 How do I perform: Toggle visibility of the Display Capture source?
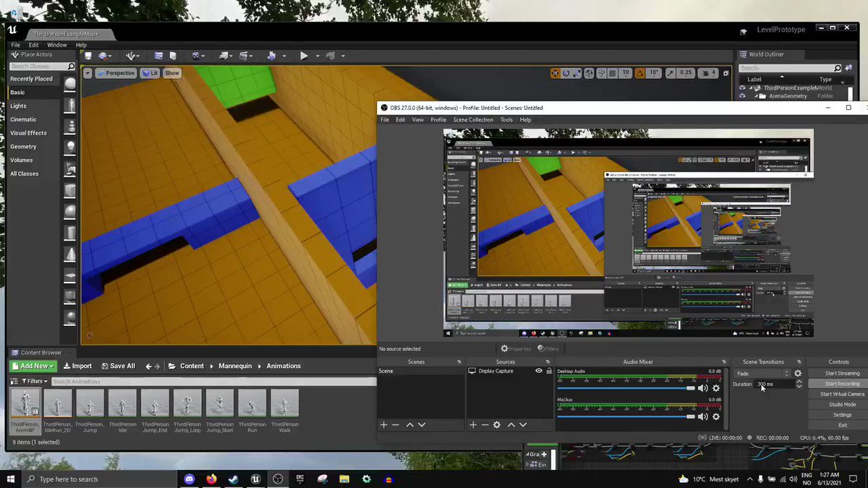(539, 370)
